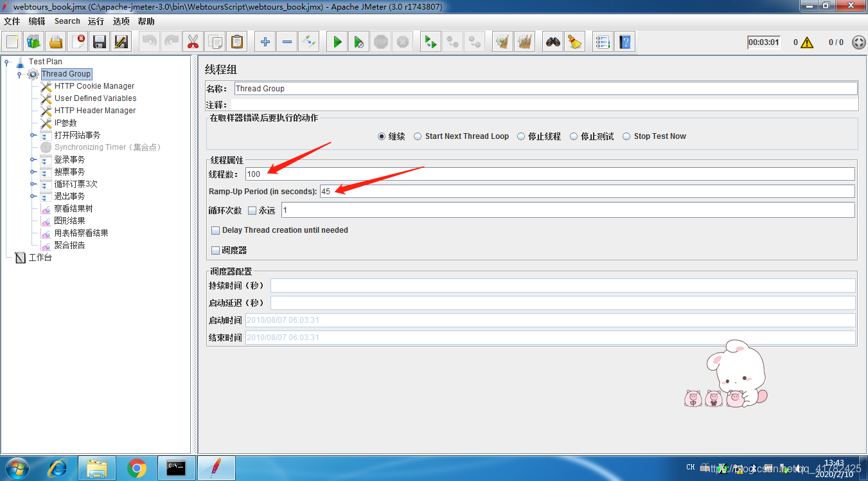
Task: Show error log via warning triangle icon
Action: coord(807,42)
